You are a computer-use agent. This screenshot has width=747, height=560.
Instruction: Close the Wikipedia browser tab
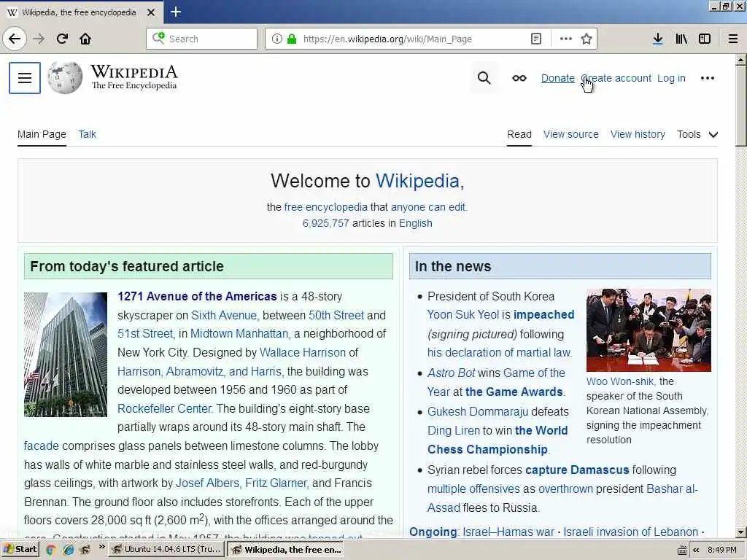[x=150, y=12]
